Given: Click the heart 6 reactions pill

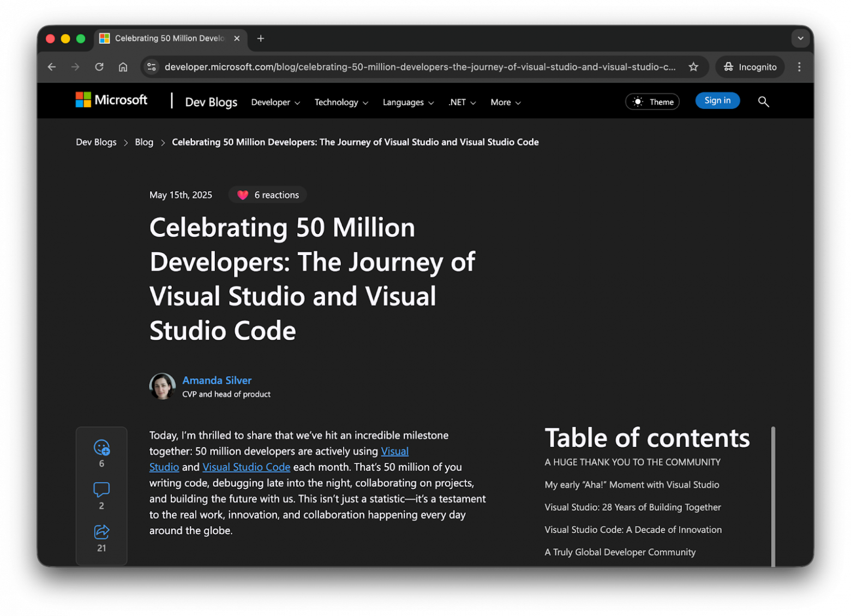Looking at the screenshot, I should [268, 195].
